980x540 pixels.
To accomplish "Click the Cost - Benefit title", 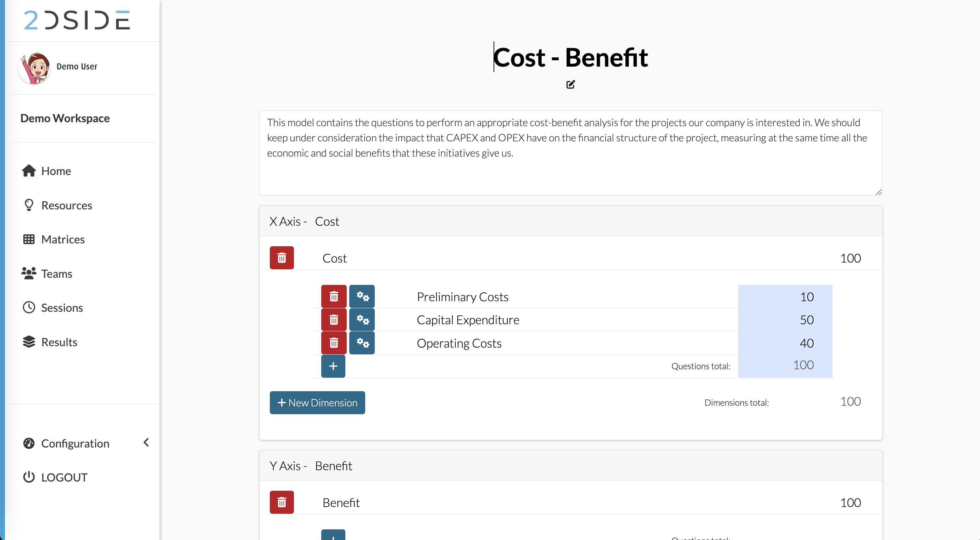I will tap(570, 57).
